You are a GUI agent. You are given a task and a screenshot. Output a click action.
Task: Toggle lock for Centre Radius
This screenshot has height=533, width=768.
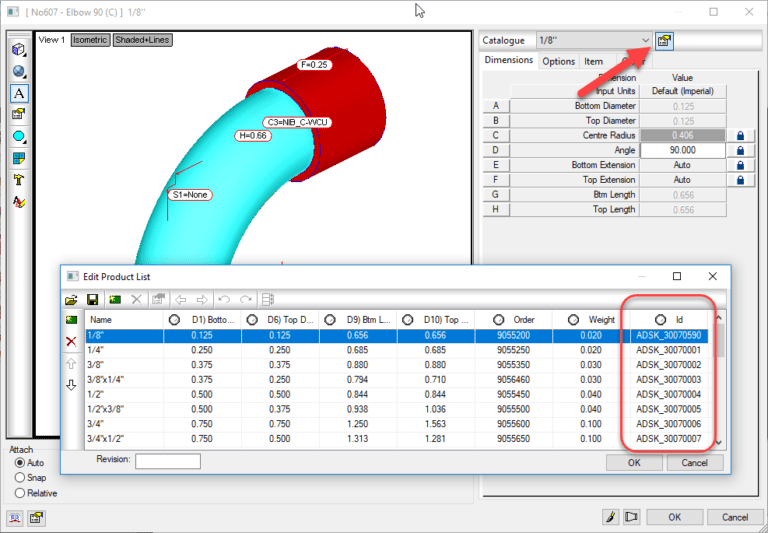741,136
